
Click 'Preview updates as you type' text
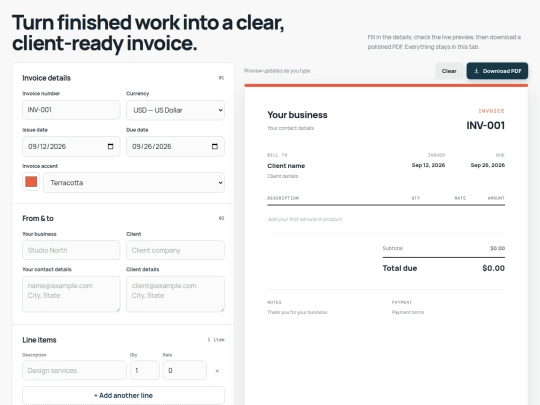click(x=277, y=71)
